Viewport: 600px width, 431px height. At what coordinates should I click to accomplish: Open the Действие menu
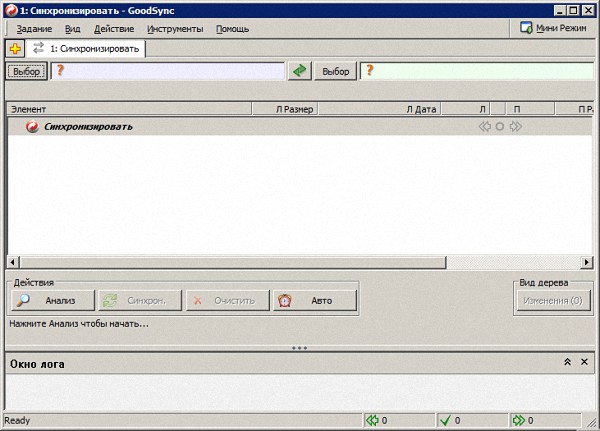114,29
